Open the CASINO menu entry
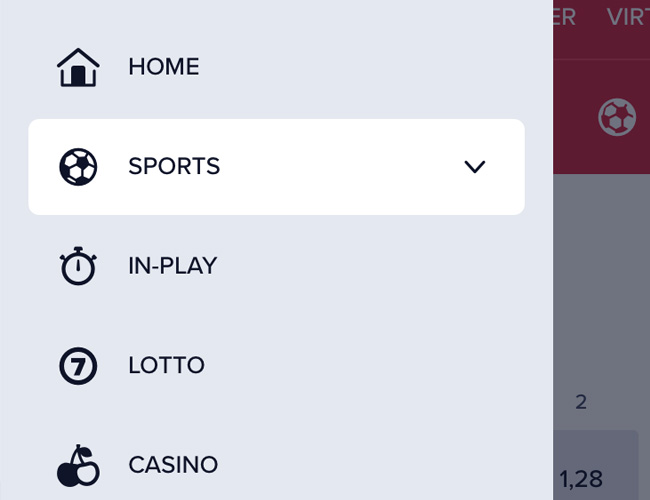Screen dimensions: 650x500 coord(173,465)
